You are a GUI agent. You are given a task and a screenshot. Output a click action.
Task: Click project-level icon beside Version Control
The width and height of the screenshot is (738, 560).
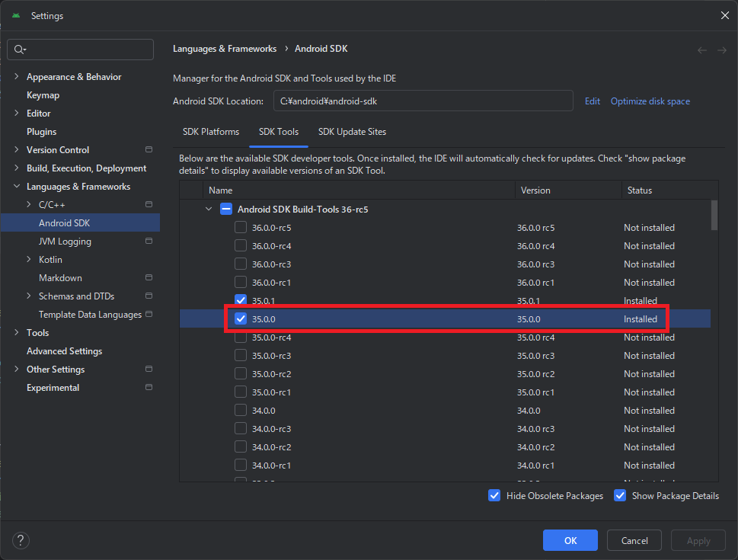click(149, 150)
